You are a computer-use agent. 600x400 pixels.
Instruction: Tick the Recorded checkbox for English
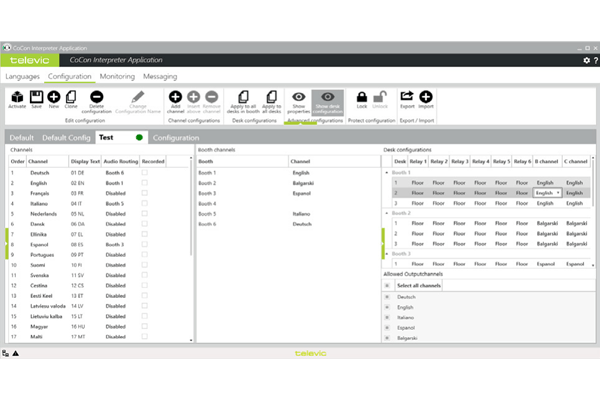(144, 183)
